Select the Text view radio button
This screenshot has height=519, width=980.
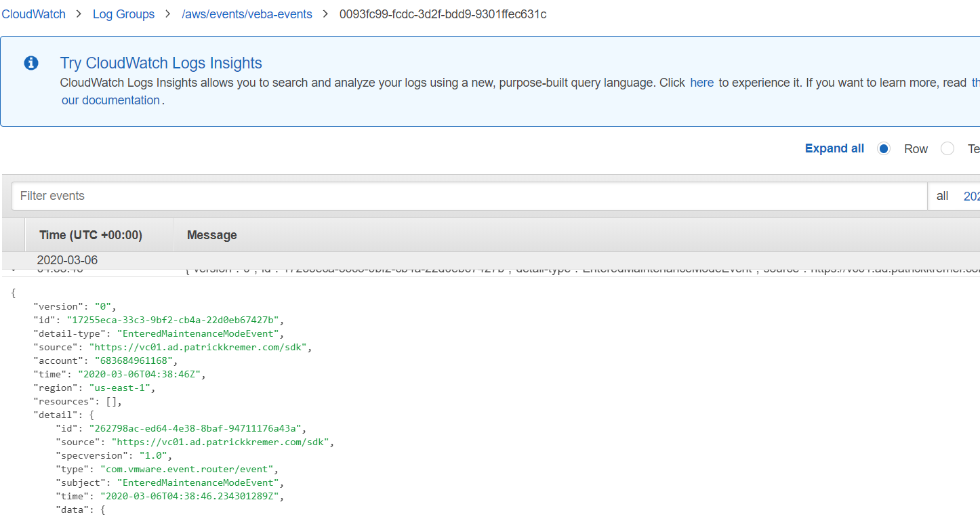point(947,149)
